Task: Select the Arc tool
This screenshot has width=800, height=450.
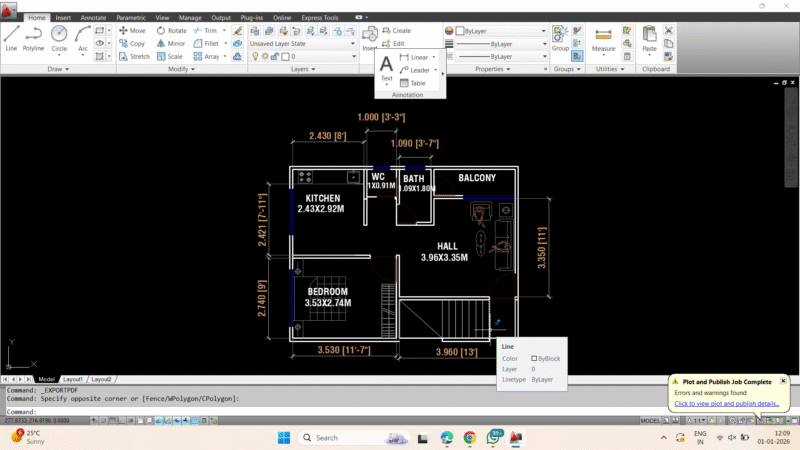Action: (x=83, y=38)
